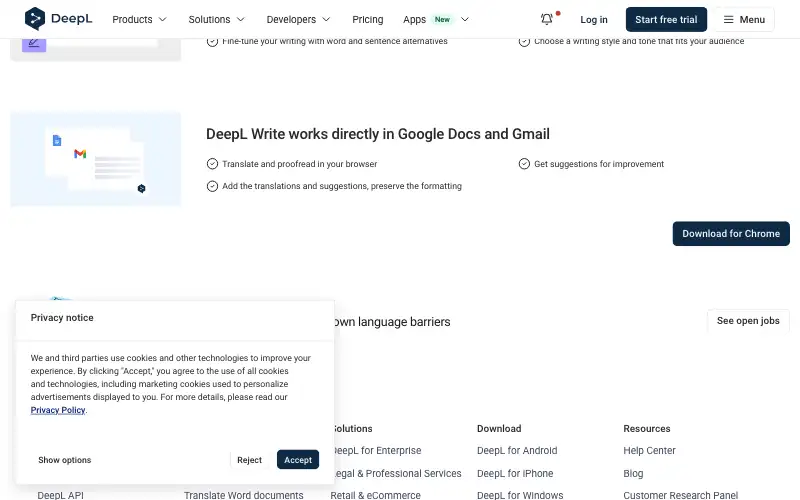Open the notifications bell icon

(x=546, y=19)
